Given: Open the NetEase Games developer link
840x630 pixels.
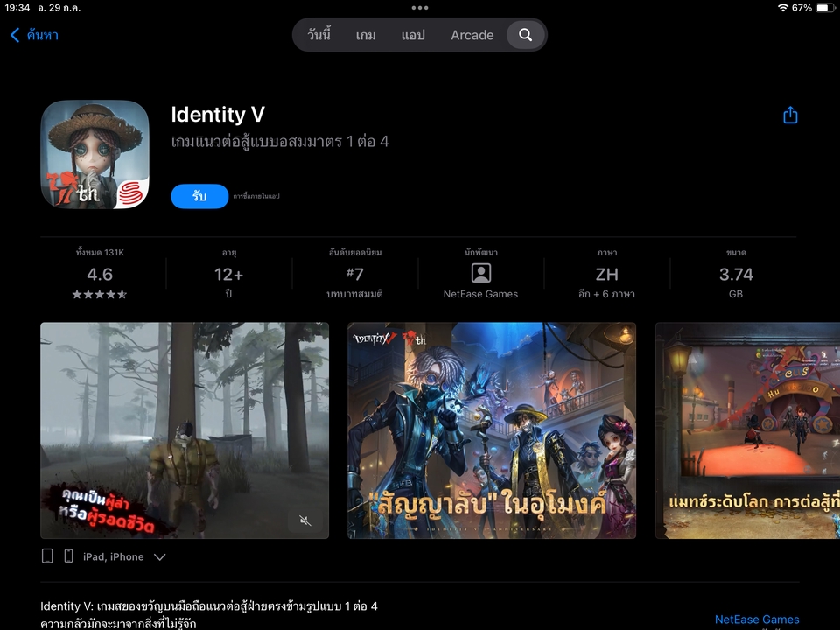Looking at the screenshot, I should pyautogui.click(x=756, y=619).
